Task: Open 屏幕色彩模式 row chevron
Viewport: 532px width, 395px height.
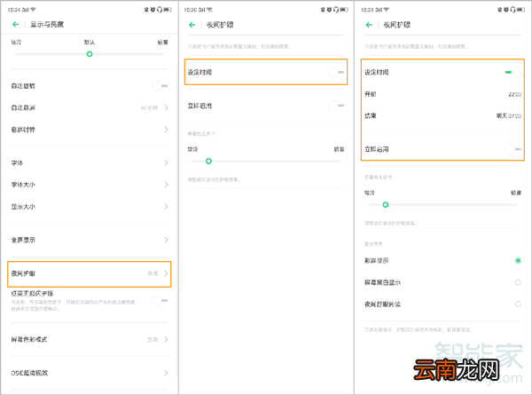Action: tap(167, 339)
